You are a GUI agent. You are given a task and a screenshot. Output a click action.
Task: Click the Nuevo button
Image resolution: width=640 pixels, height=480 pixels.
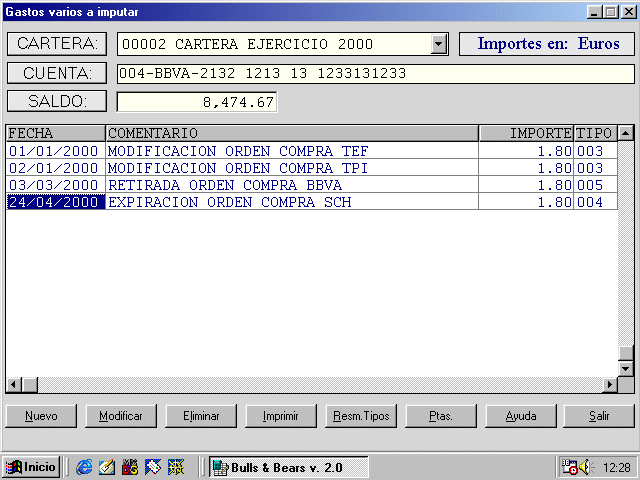coord(41,416)
